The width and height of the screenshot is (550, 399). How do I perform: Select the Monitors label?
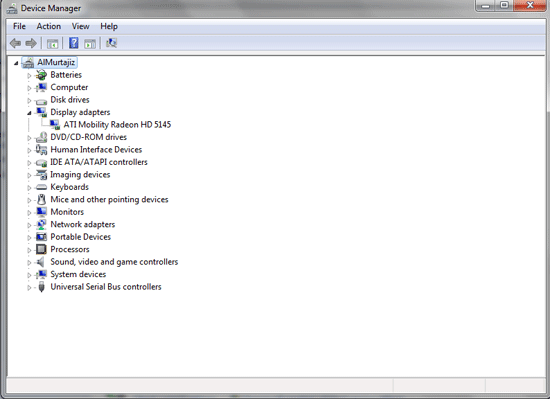click(67, 212)
